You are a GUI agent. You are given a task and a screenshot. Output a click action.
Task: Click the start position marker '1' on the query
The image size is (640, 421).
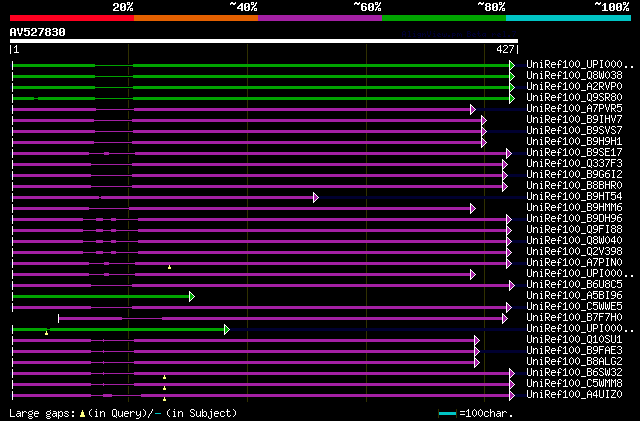click(x=15, y=49)
